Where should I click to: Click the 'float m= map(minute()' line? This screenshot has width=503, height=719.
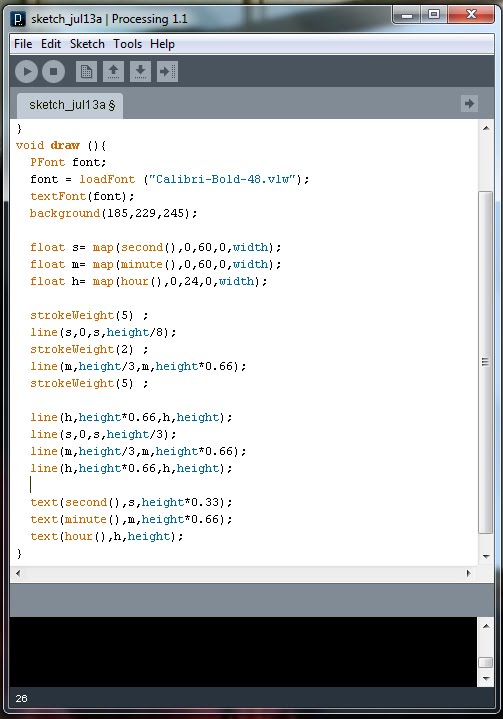[155, 264]
